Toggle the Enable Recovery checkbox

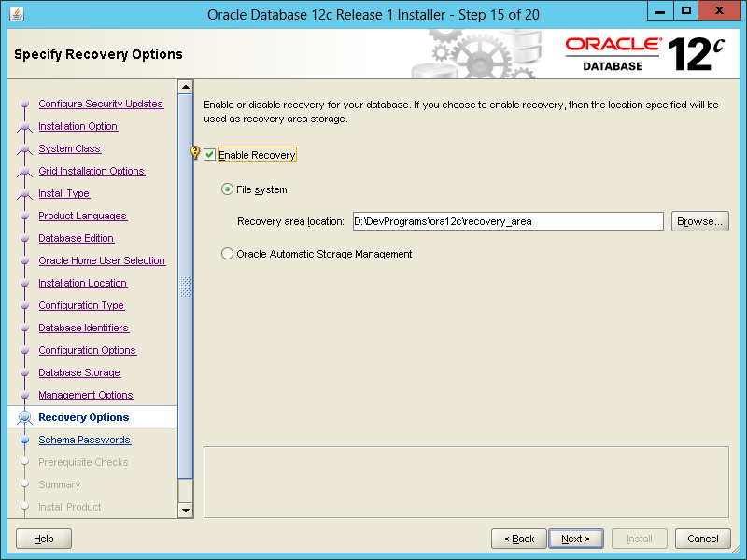click(x=209, y=155)
